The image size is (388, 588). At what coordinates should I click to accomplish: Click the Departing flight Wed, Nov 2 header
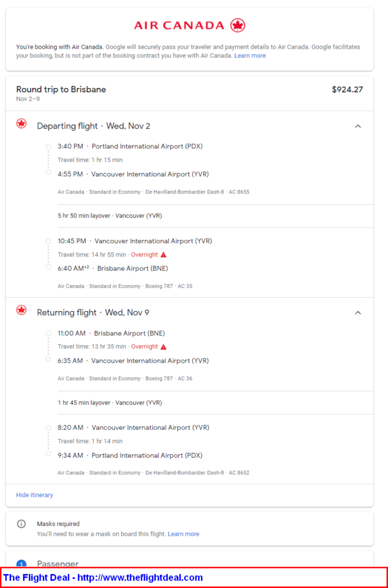point(93,126)
